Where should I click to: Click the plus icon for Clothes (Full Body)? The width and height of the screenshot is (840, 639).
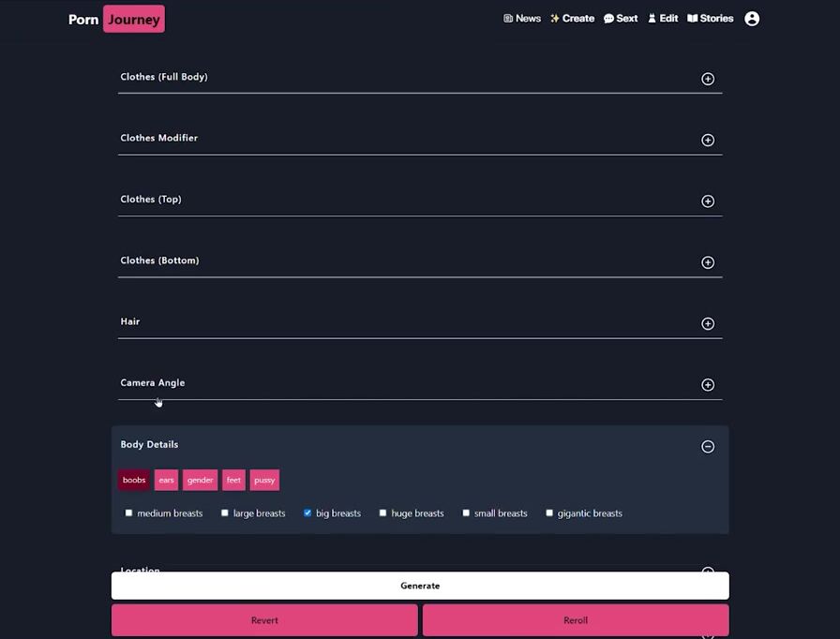pyautogui.click(x=708, y=80)
